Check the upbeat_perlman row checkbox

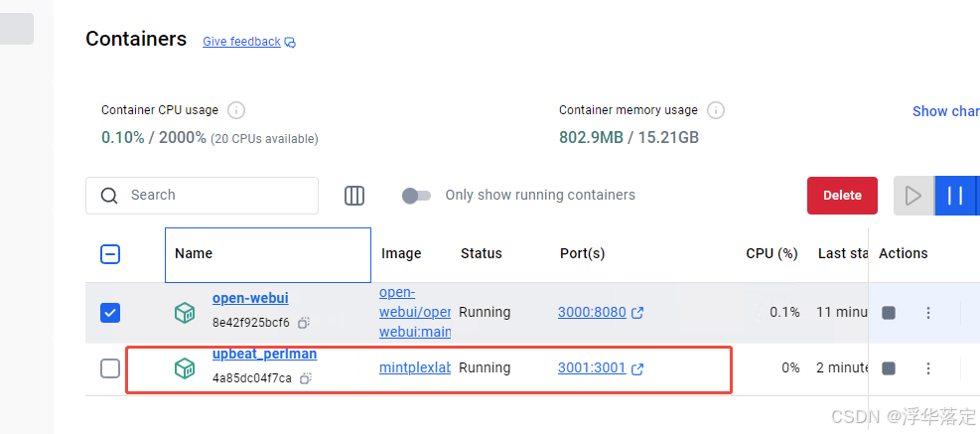(110, 369)
